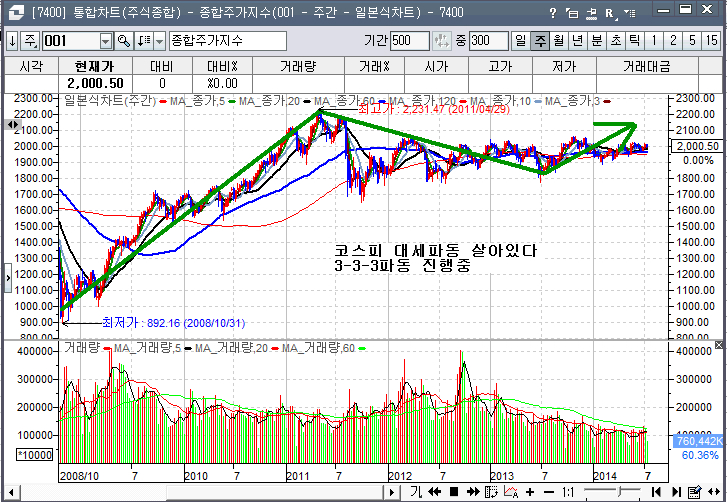
Task: Select the 년 yearly period button
Action: 578,41
